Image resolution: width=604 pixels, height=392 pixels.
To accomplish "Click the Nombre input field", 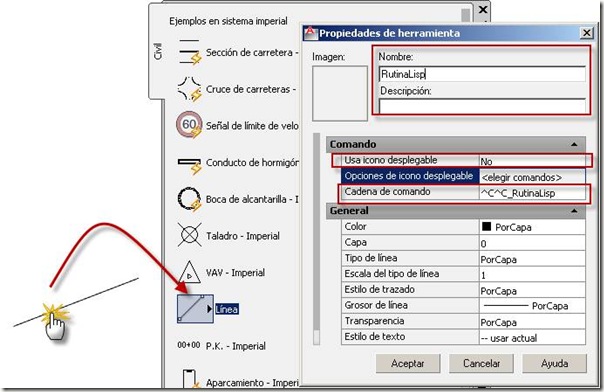I will [x=482, y=74].
